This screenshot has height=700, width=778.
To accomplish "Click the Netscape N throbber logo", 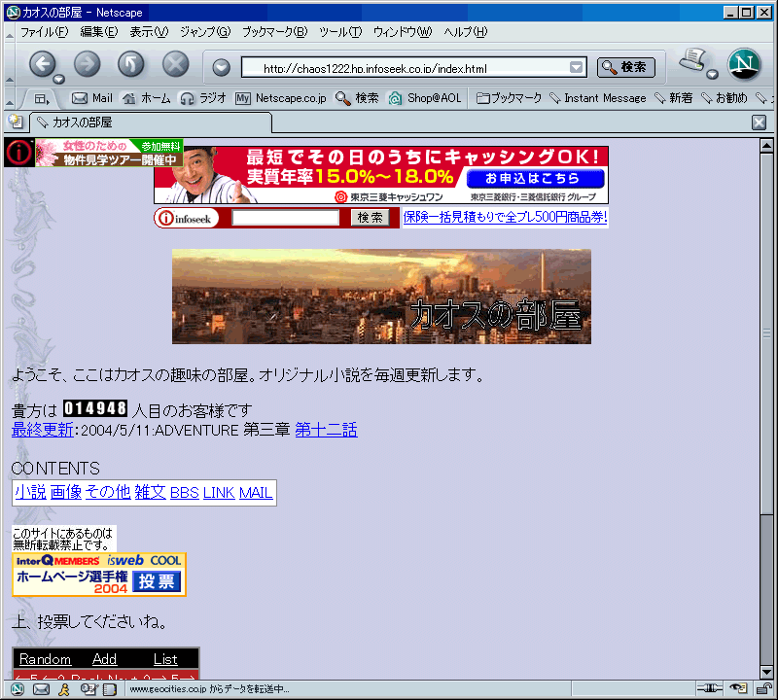I will click(744, 64).
